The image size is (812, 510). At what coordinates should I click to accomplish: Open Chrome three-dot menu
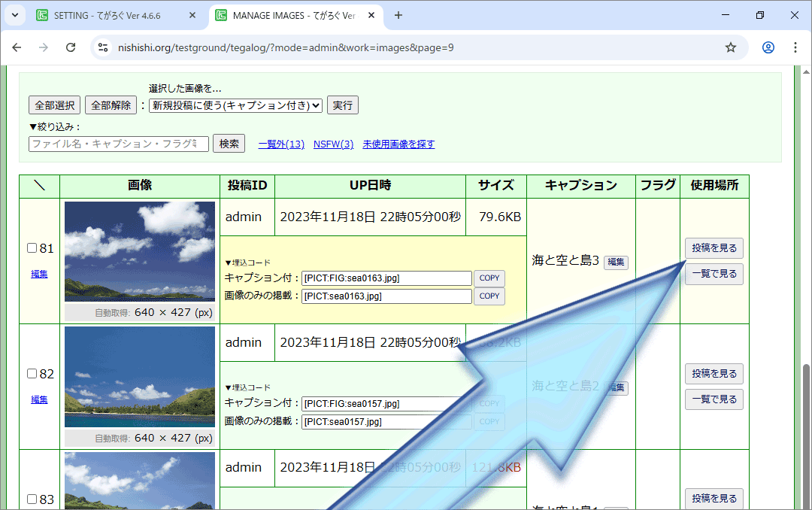point(795,47)
